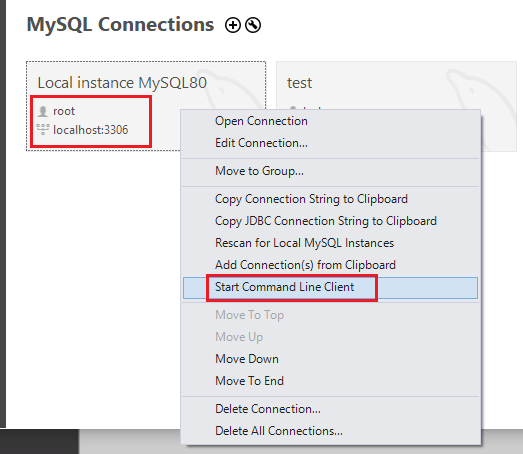Click the localhost network host icon
This screenshot has height=454, width=523.
(x=43, y=129)
